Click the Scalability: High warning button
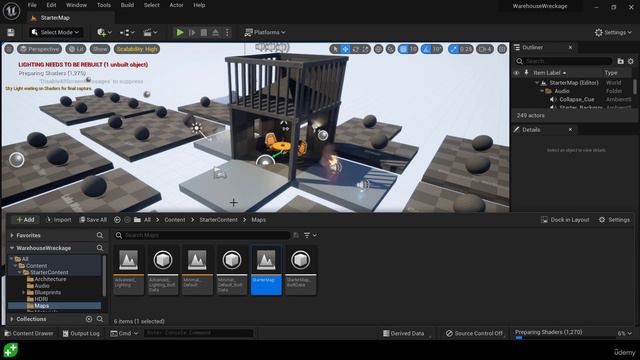This screenshot has width=640, height=360. 137,49
